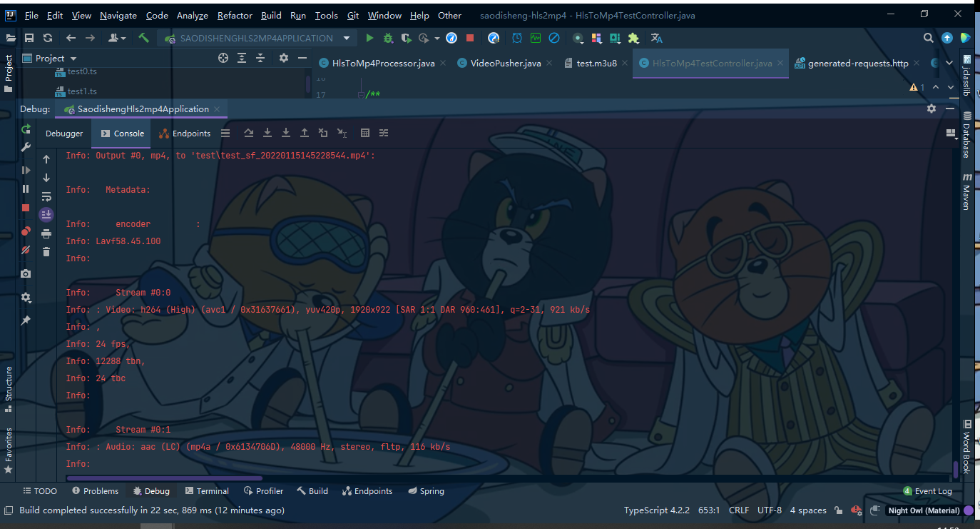The height and width of the screenshot is (529, 980).
Task: Navigate back with the left arrow icon
Action: (71, 38)
